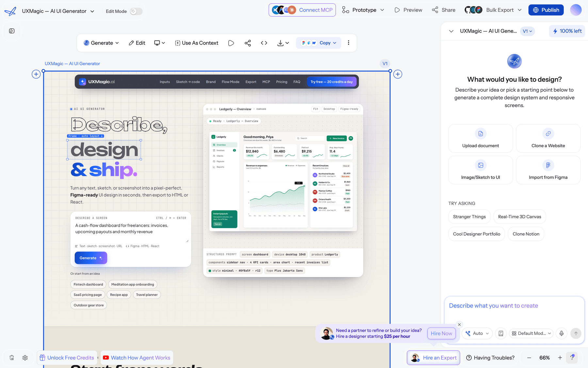588x368 pixels.
Task: Click the Stranger Things suggestion chip
Action: point(469,217)
